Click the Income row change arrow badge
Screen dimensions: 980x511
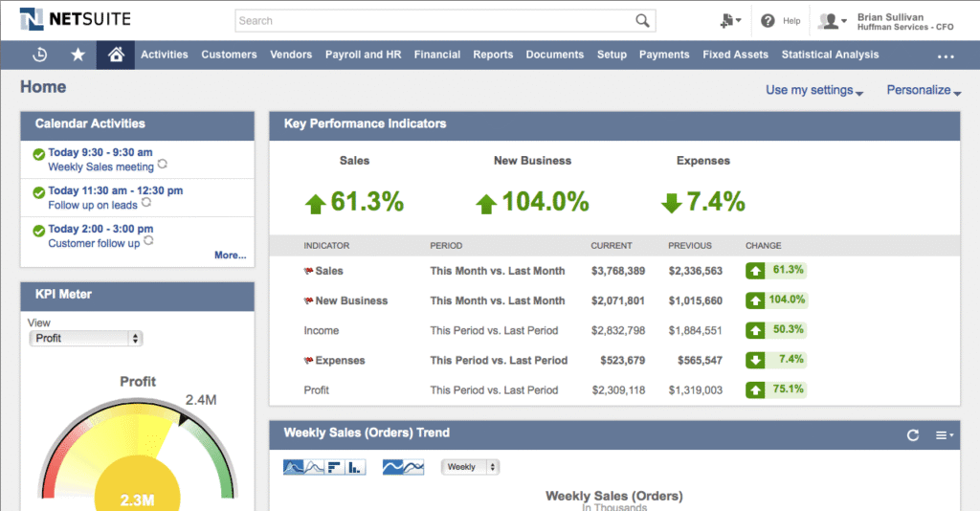[x=755, y=330]
